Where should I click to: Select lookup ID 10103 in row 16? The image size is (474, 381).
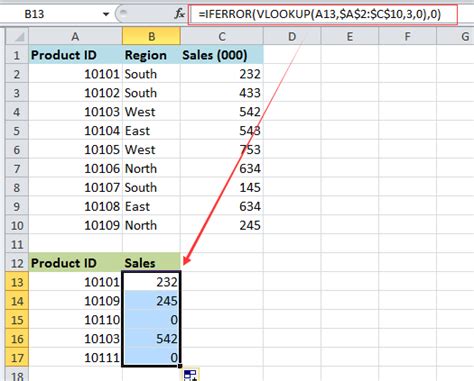pos(75,339)
